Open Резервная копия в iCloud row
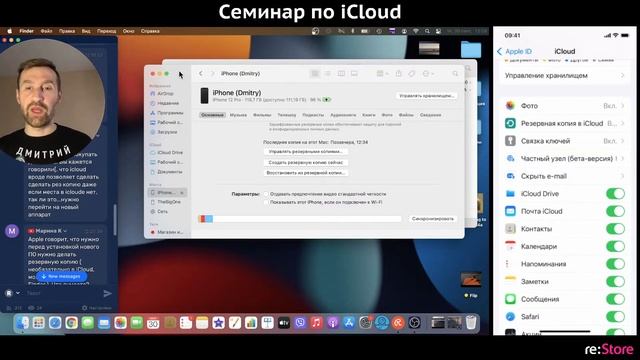Viewport: 640px width, 360px height. click(564, 123)
